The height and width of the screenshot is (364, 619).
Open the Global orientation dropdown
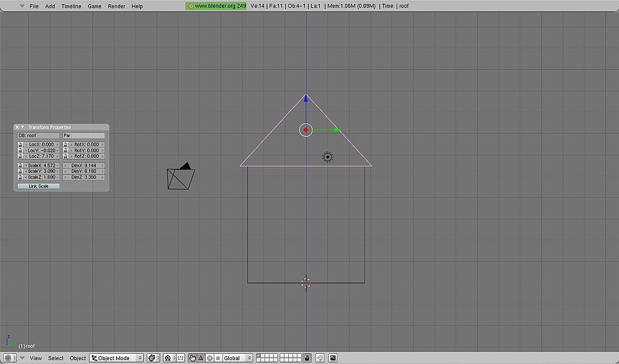(237, 358)
